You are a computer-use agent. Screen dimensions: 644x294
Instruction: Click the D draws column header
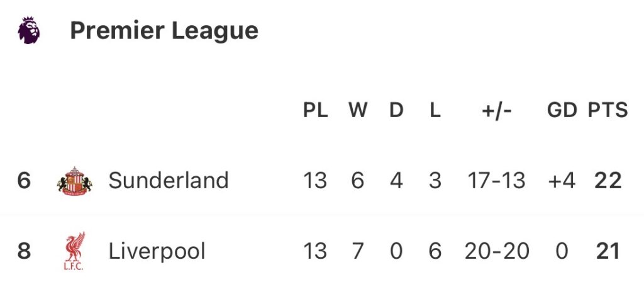[396, 110]
